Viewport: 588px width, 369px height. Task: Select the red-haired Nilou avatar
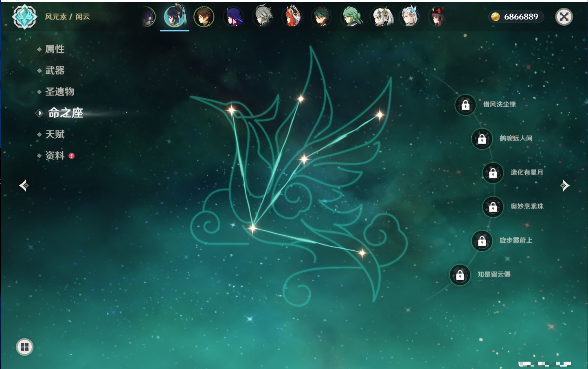click(292, 17)
